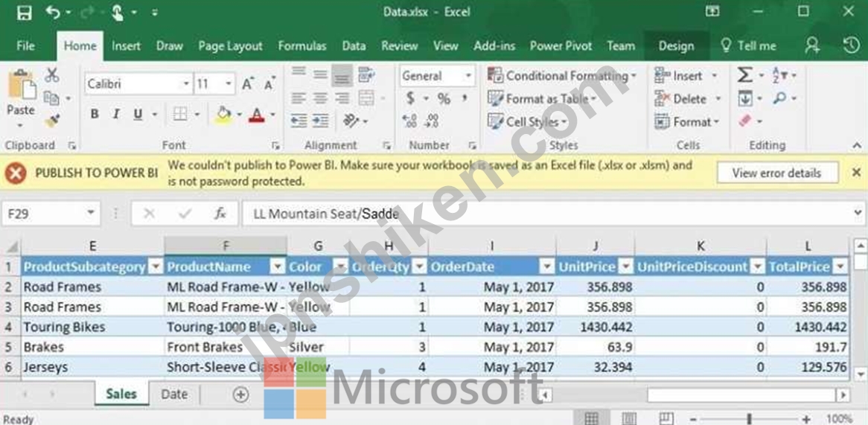Click the Insert cells button
The height and width of the screenshot is (425, 868).
point(686,75)
